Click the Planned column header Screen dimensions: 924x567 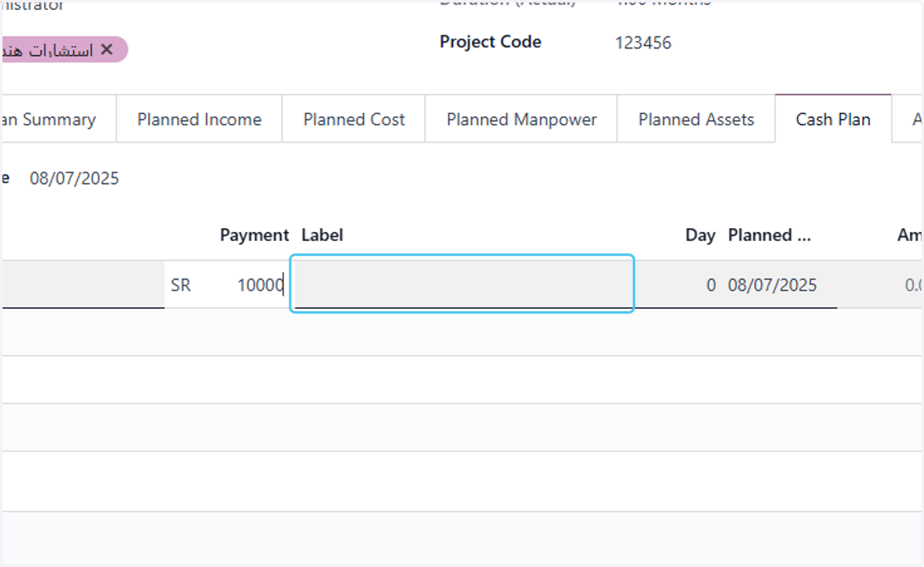(769, 235)
